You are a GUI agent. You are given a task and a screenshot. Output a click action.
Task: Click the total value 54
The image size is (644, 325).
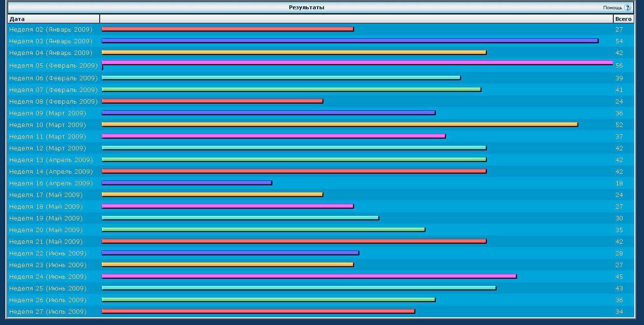click(619, 41)
